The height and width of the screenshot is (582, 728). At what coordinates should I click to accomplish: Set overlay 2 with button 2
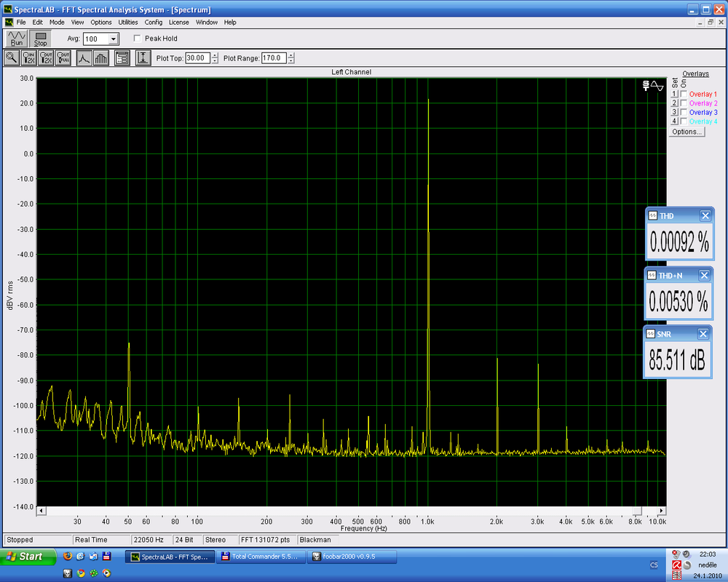675,103
